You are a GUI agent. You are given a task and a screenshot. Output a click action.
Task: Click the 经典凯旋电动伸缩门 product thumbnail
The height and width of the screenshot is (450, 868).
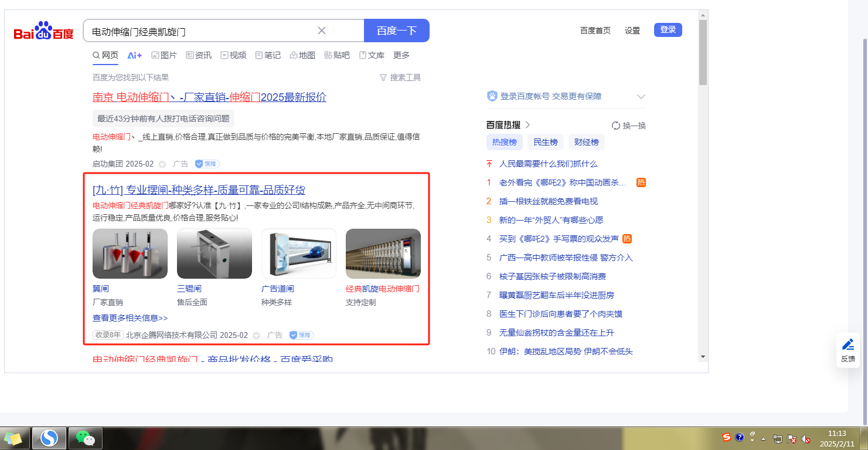[383, 253]
